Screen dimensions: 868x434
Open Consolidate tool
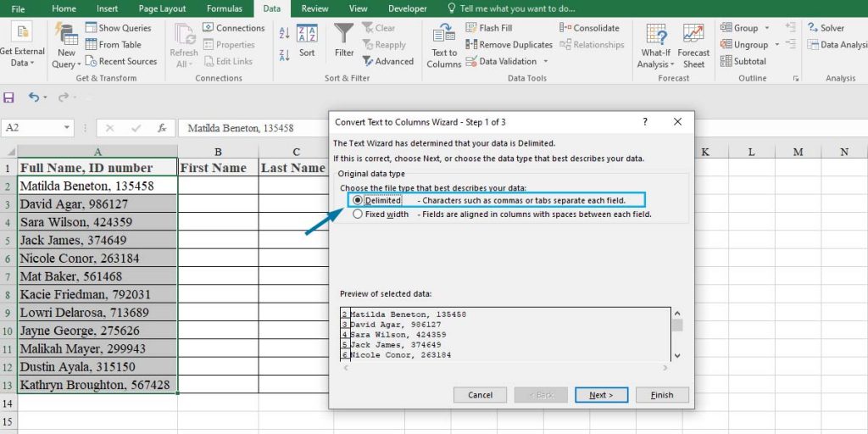590,28
